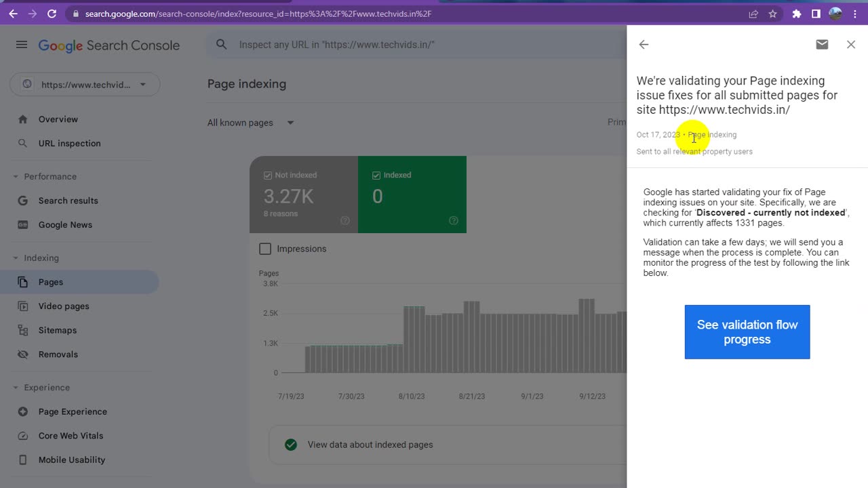This screenshot has width=868, height=488.
Task: Click View data about indexed pages
Action: [x=370, y=445]
